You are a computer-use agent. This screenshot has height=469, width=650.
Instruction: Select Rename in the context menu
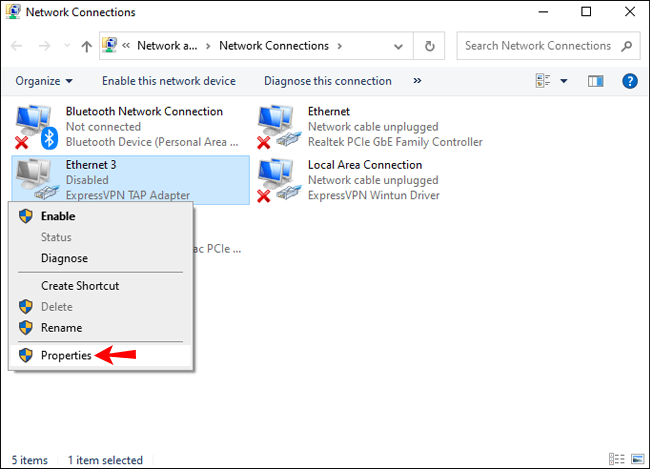101,328
